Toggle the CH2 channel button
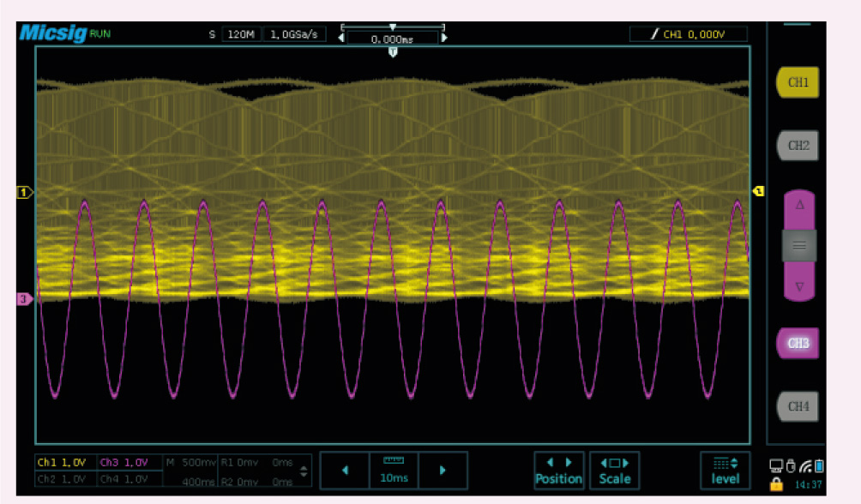861x504 pixels. pyautogui.click(x=798, y=146)
